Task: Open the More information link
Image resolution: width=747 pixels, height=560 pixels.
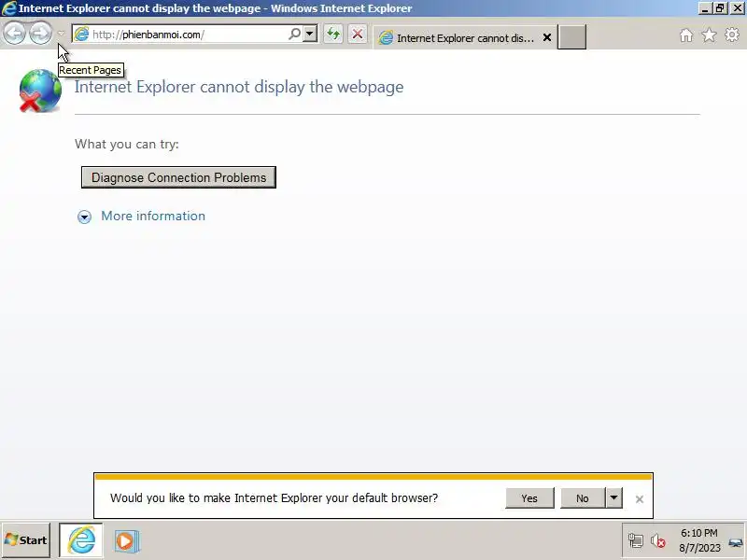Action: (x=153, y=216)
